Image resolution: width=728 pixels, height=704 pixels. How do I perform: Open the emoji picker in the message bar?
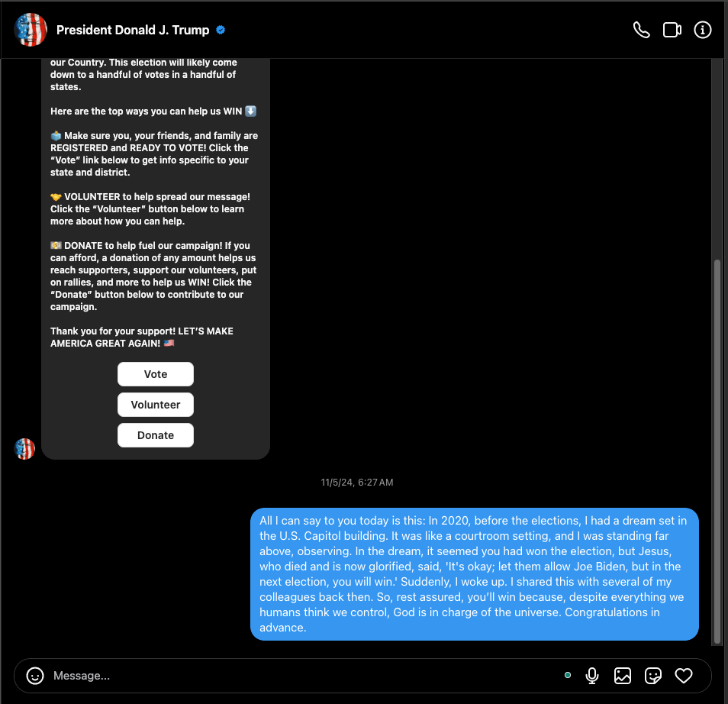pos(35,675)
